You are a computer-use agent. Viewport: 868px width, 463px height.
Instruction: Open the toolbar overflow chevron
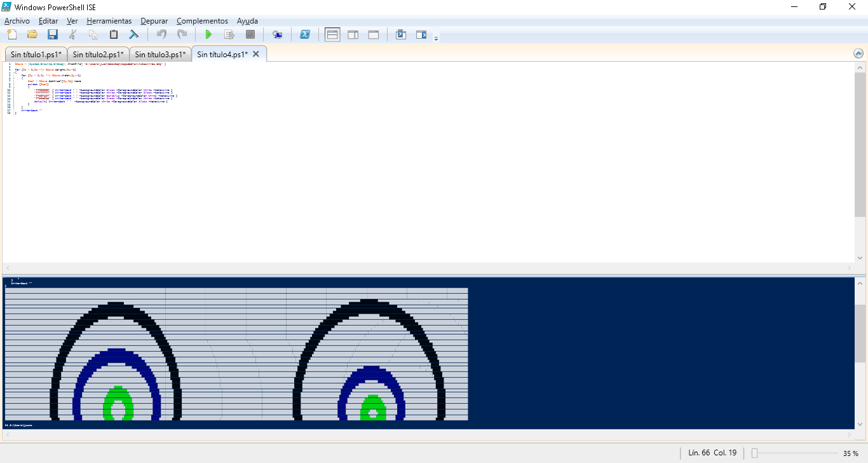[436, 38]
